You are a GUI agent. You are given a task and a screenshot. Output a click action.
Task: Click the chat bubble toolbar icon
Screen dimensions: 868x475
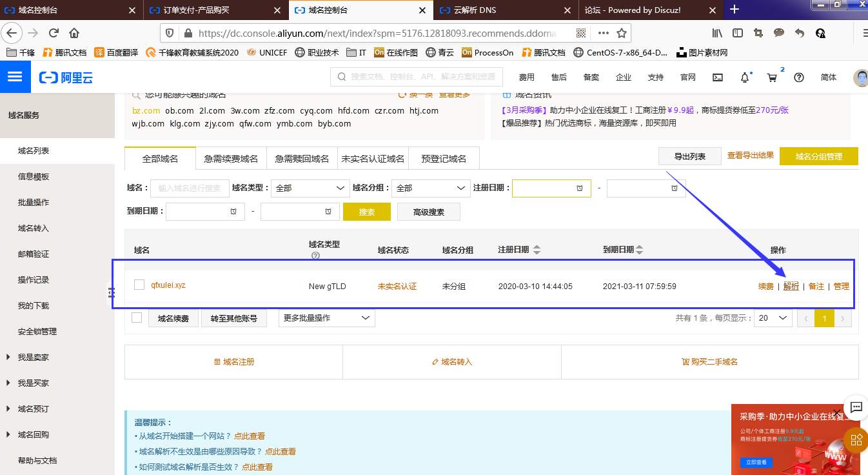click(x=779, y=33)
